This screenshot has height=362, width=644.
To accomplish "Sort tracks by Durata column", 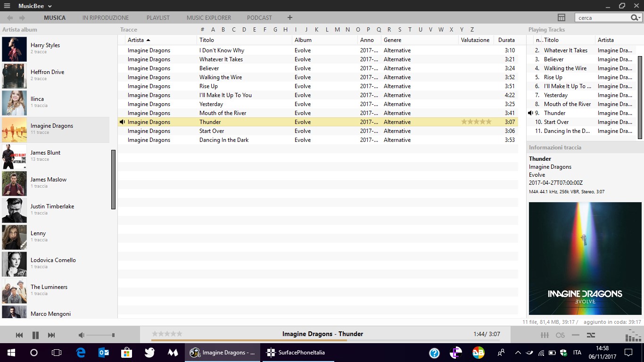I will (506, 40).
